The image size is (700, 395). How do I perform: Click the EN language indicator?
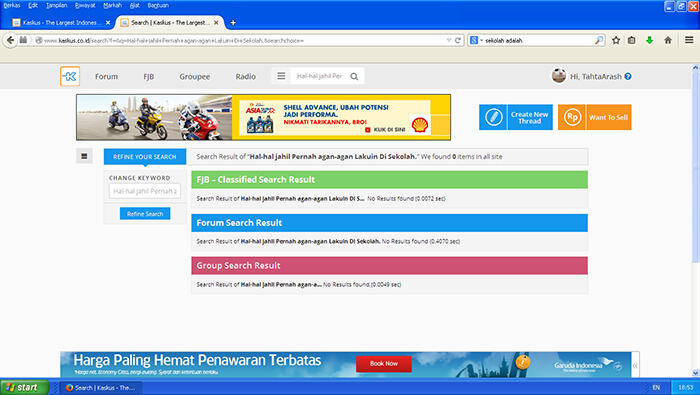point(656,387)
